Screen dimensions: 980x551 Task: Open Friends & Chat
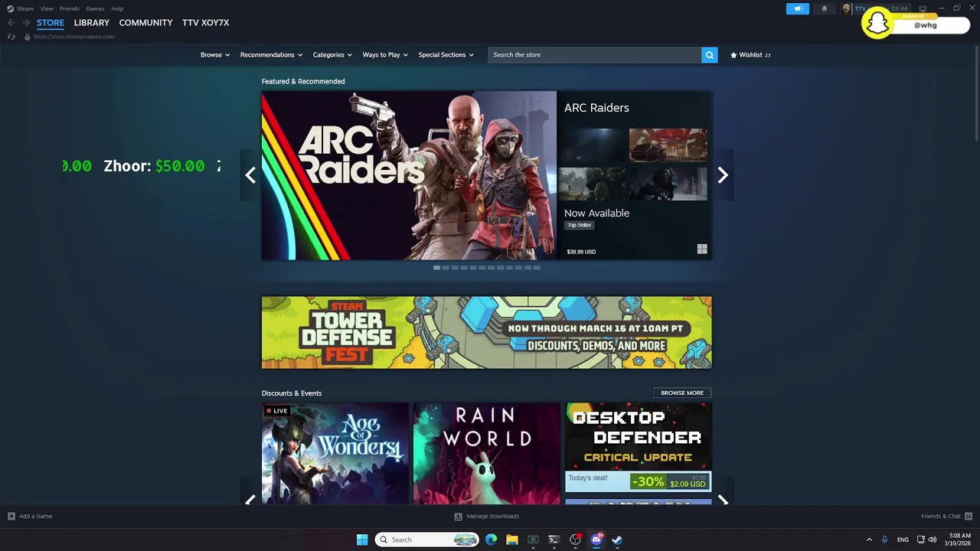[x=946, y=517]
